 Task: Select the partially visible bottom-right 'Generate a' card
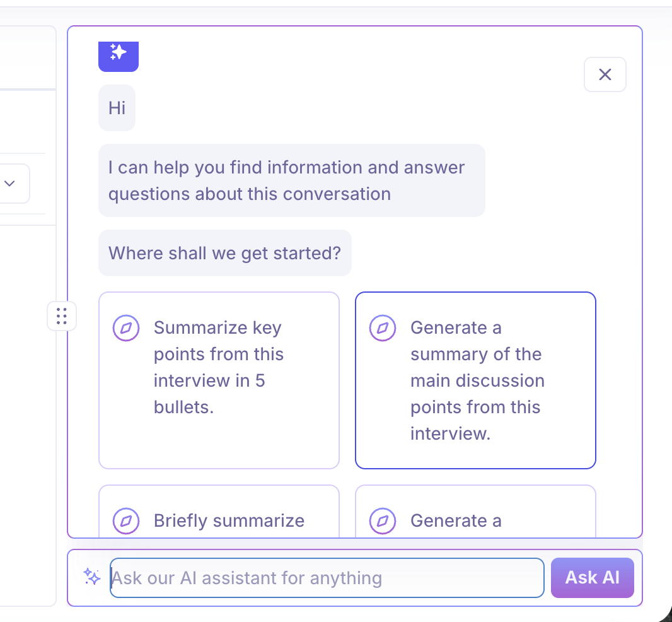(x=475, y=512)
